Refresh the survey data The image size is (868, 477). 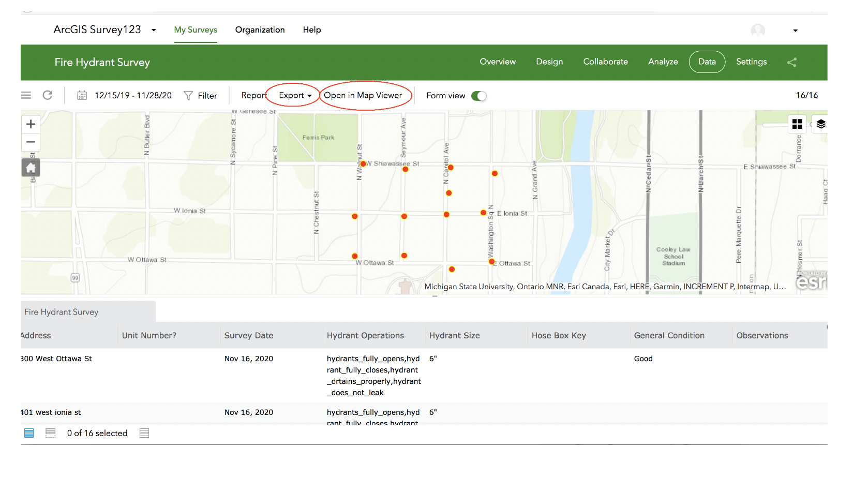coord(48,95)
